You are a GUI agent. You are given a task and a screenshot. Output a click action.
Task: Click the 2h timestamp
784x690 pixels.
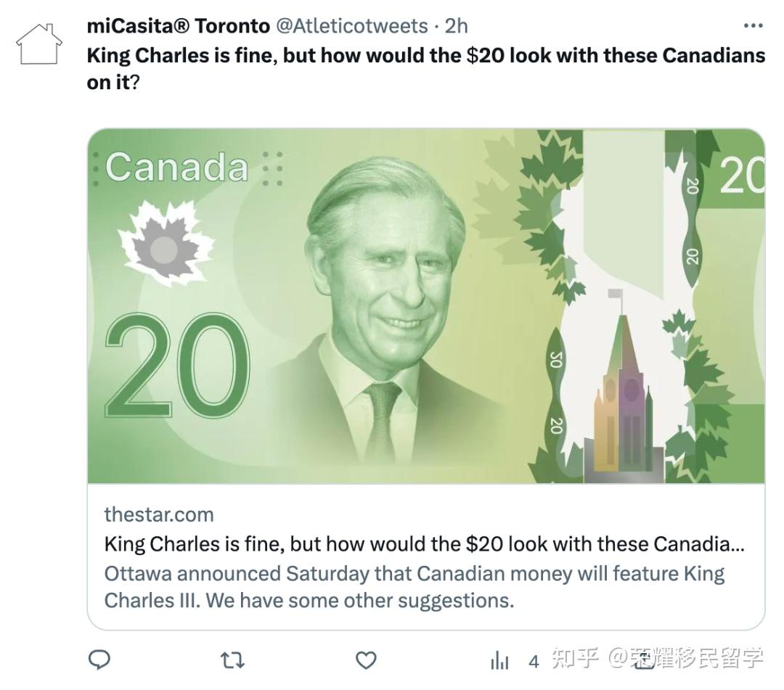coord(456,26)
